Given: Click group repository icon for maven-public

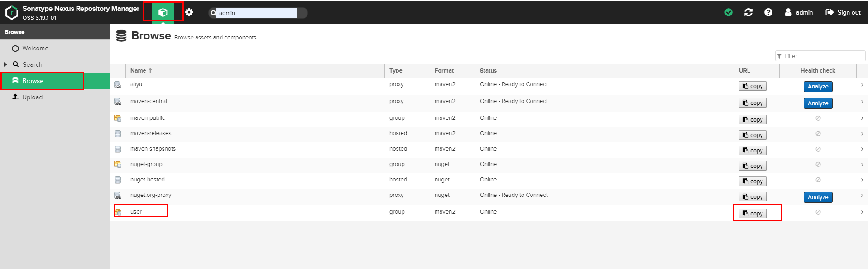Looking at the screenshot, I should [x=118, y=118].
